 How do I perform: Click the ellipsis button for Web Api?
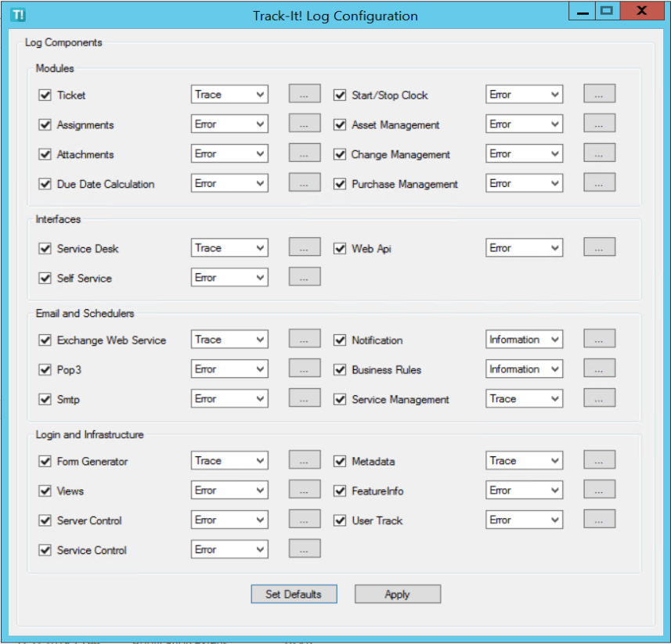[x=600, y=246]
